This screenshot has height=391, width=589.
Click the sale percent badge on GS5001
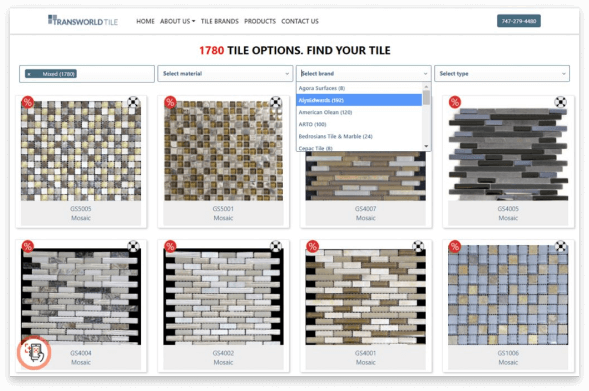tap(170, 102)
